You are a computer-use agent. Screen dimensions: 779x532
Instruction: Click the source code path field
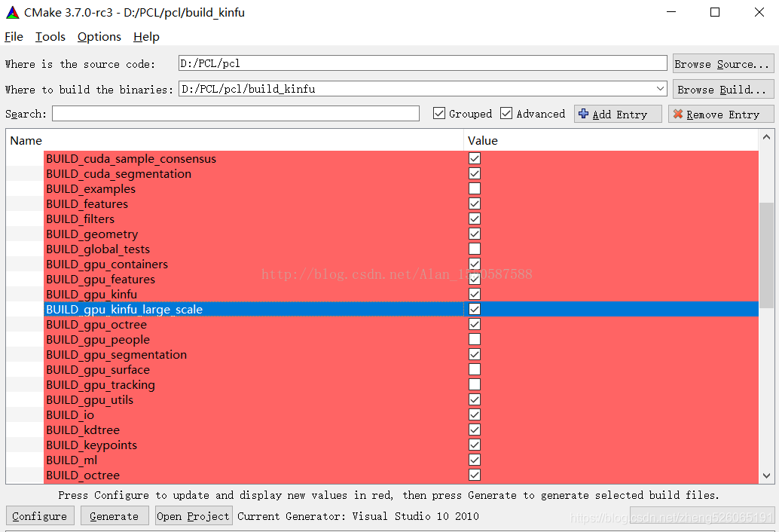[x=423, y=63]
